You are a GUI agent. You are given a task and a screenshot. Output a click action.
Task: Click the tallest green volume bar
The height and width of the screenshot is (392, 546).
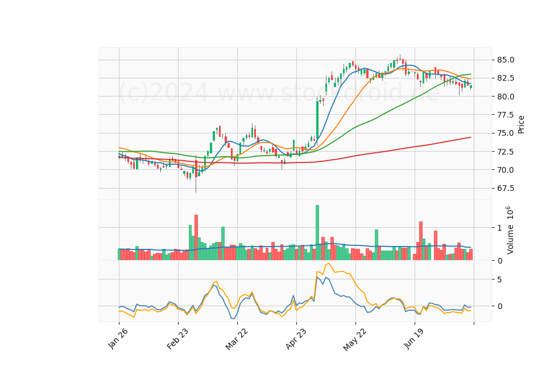[x=317, y=233]
